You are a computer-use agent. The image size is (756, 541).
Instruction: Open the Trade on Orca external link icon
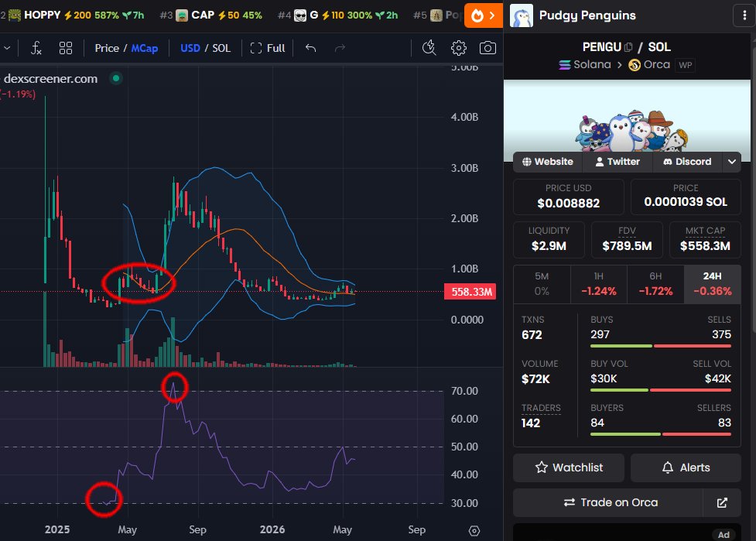(x=722, y=503)
